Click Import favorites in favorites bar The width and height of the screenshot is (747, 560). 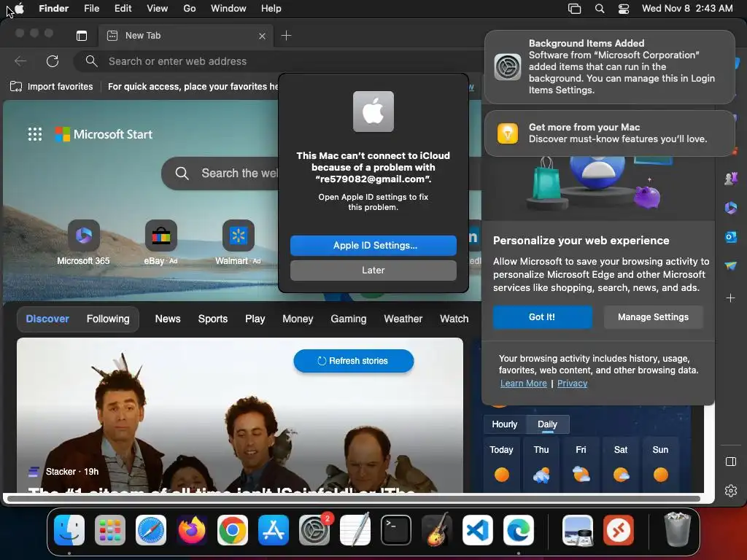(x=52, y=86)
